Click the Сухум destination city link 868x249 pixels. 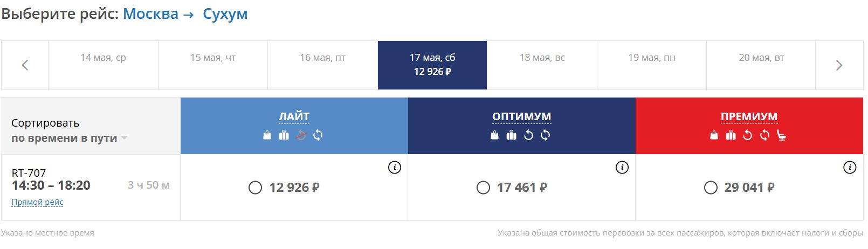(225, 14)
